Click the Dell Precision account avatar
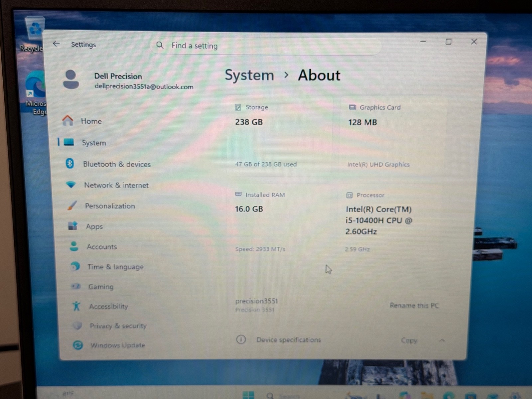This screenshot has width=532, height=399. pyautogui.click(x=71, y=79)
